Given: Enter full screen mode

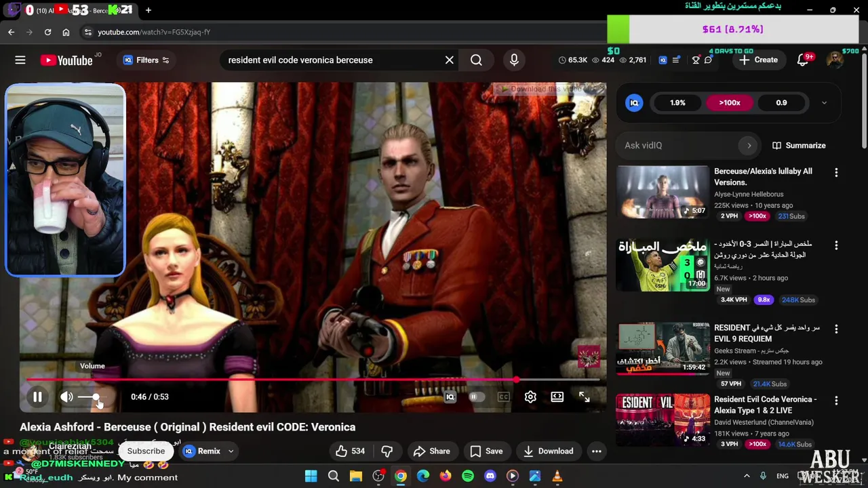Looking at the screenshot, I should click(584, 397).
